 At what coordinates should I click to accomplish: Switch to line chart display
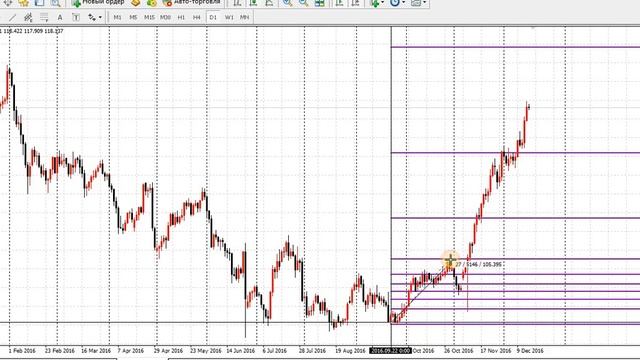click(269, 3)
